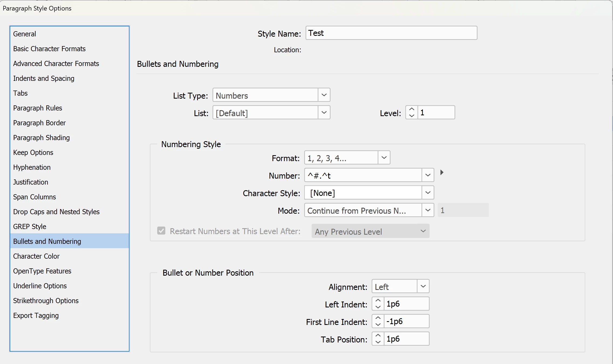
Task: Select the GREP Style category
Action: [30, 227]
